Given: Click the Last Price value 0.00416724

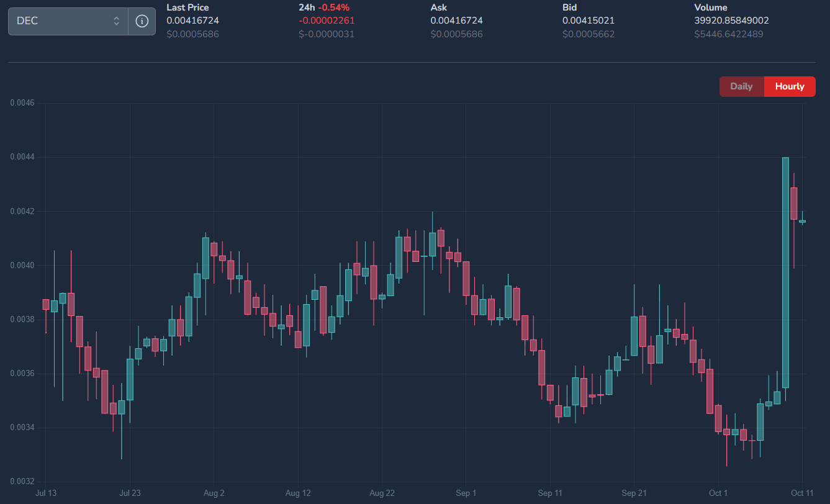Looking at the screenshot, I should pyautogui.click(x=192, y=20).
